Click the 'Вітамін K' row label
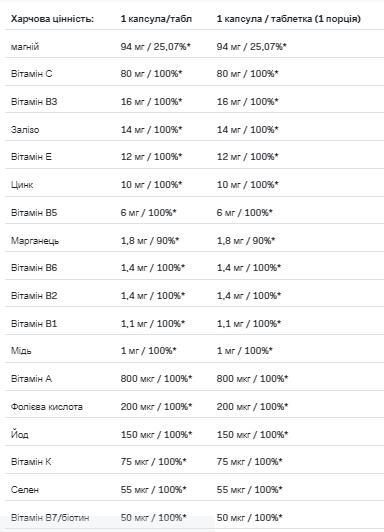 tap(31, 462)
